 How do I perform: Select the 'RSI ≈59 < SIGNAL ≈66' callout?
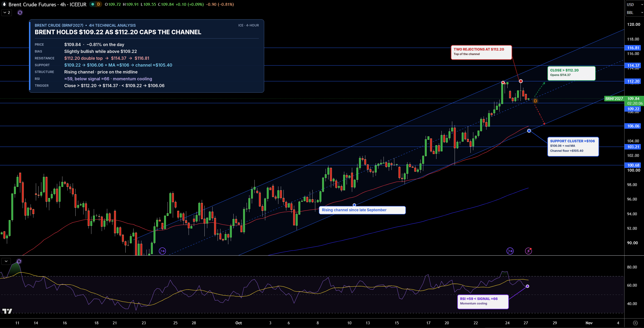483,302
